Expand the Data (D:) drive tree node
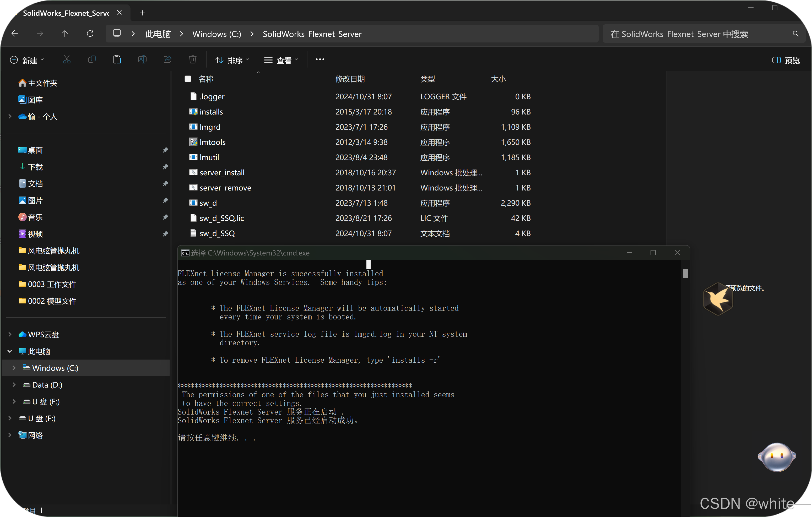The image size is (812, 517). (14, 385)
